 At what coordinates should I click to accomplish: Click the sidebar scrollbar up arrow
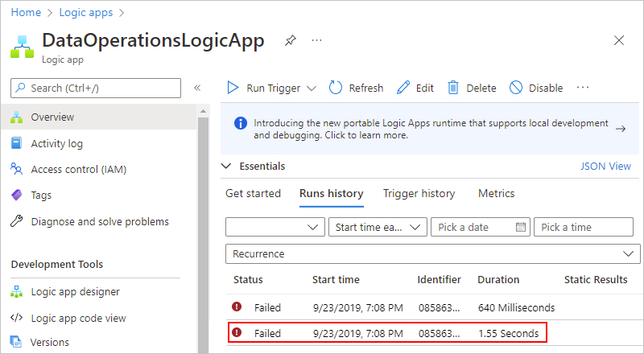pyautogui.click(x=203, y=111)
